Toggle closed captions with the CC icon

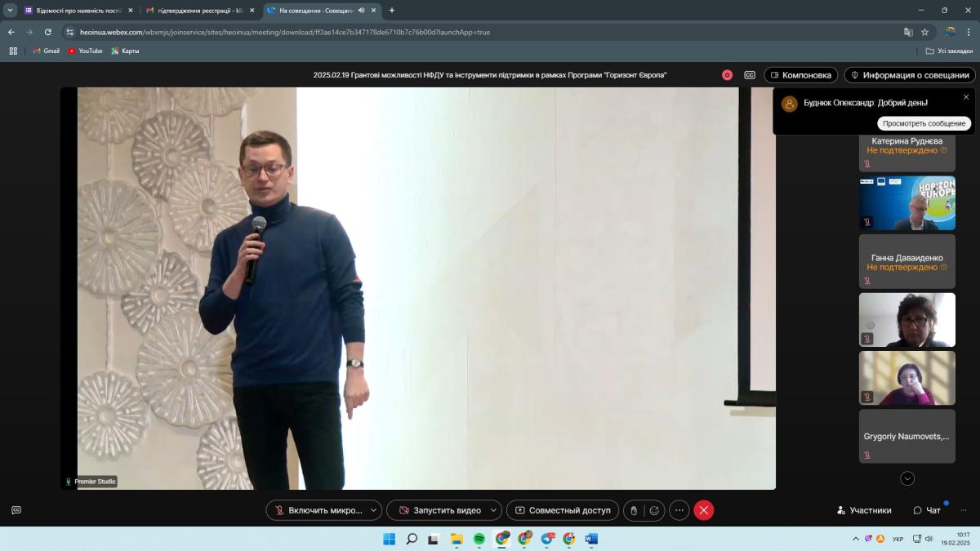pyautogui.click(x=750, y=75)
